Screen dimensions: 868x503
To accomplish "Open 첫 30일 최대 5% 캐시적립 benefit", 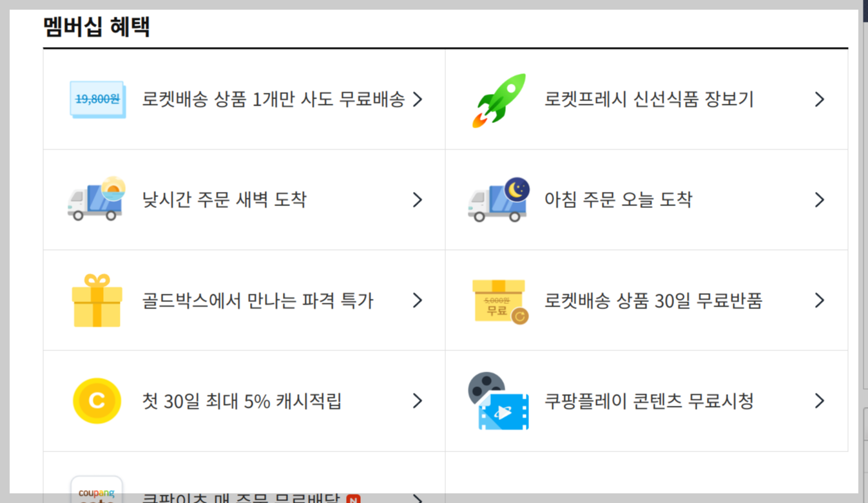I will [x=244, y=401].
